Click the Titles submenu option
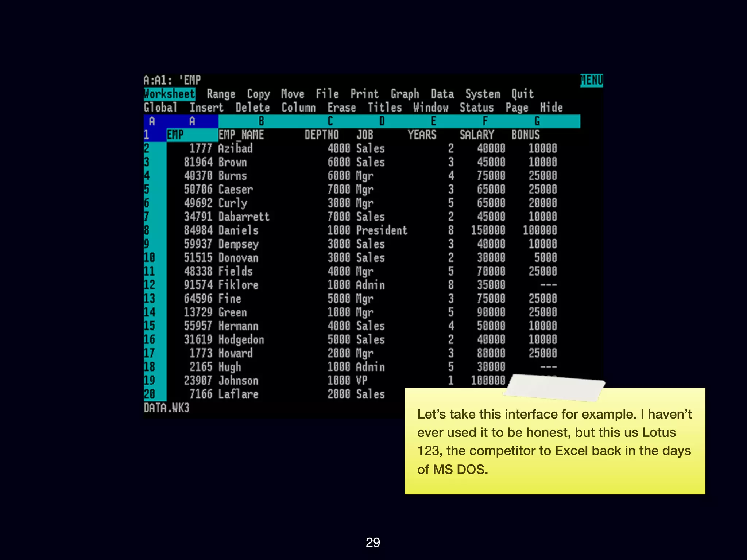This screenshot has width=747, height=560. pyautogui.click(x=385, y=108)
